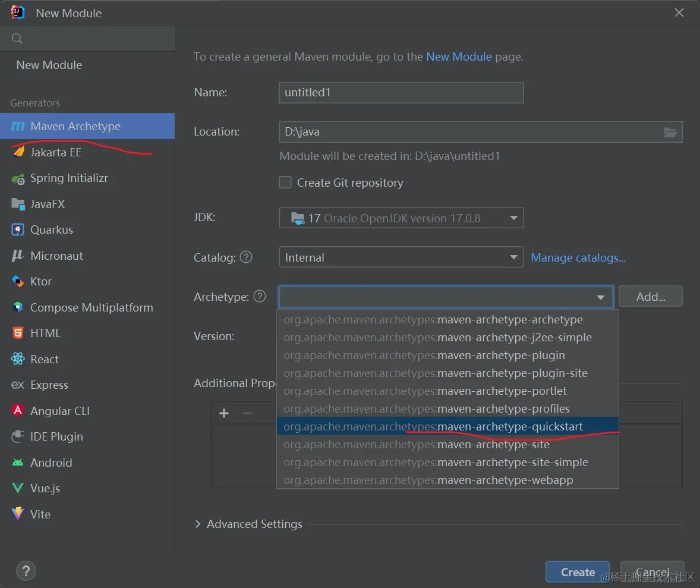
Task: Open the help question mark button
Action: 26,571
